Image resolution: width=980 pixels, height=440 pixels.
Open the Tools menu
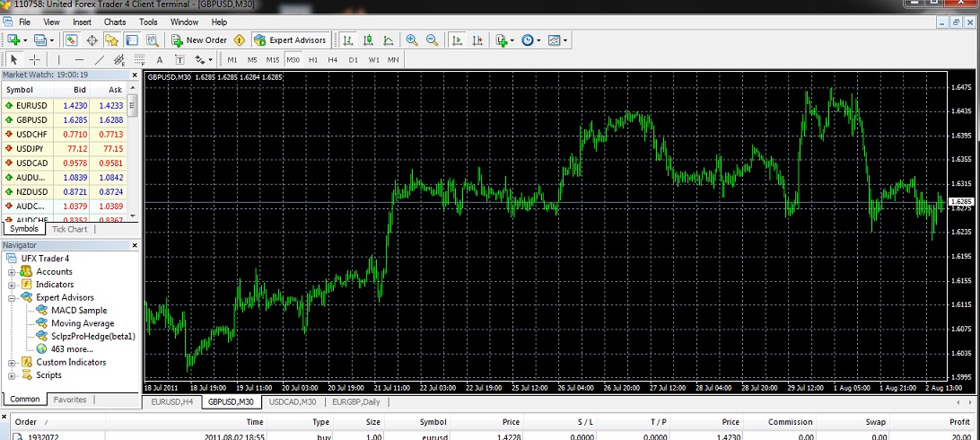[x=148, y=22]
